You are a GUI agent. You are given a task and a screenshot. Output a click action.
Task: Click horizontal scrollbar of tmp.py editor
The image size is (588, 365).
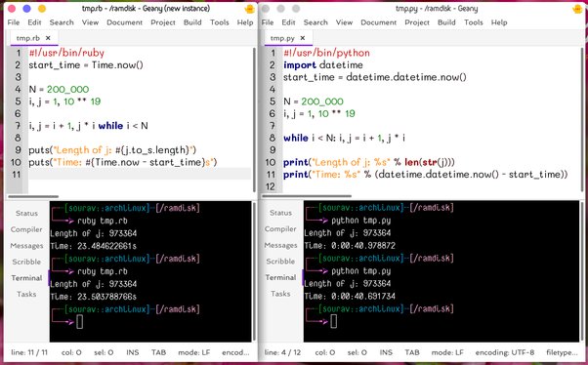coord(307,196)
